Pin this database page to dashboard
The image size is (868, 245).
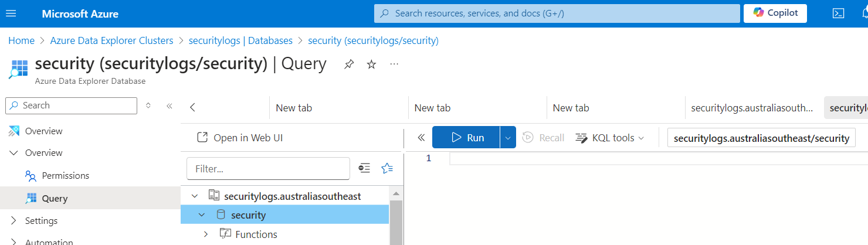349,64
